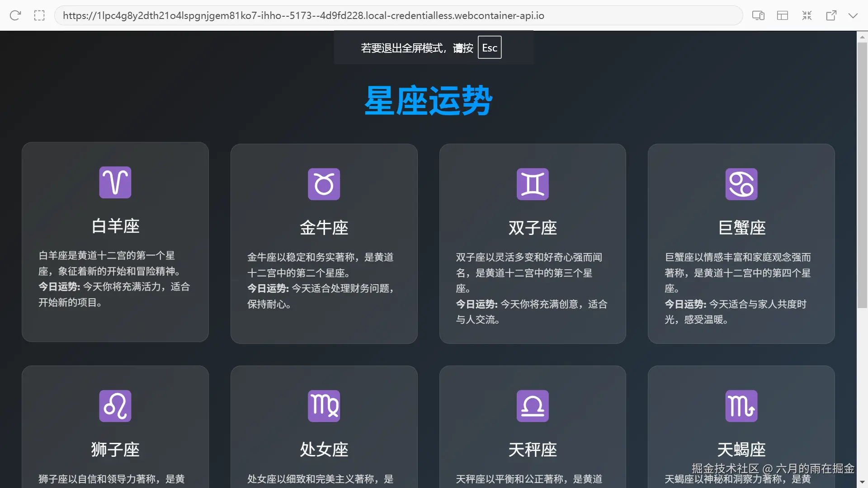Open preview in a new tab
The width and height of the screenshot is (868, 488).
pyautogui.click(x=831, y=15)
